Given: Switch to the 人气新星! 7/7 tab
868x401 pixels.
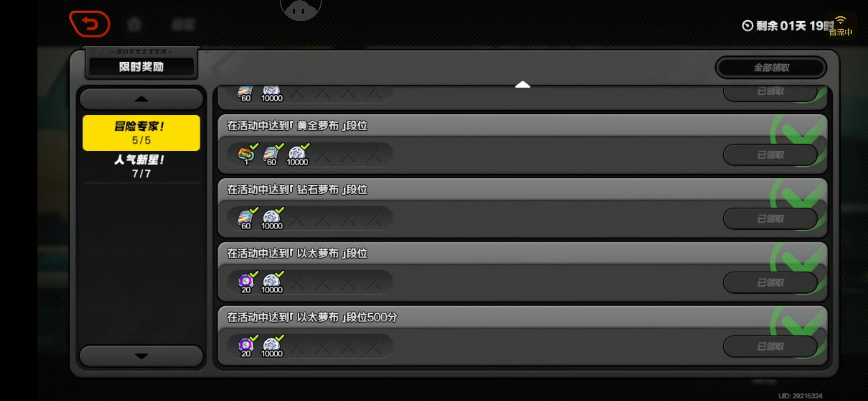Looking at the screenshot, I should click(x=141, y=166).
